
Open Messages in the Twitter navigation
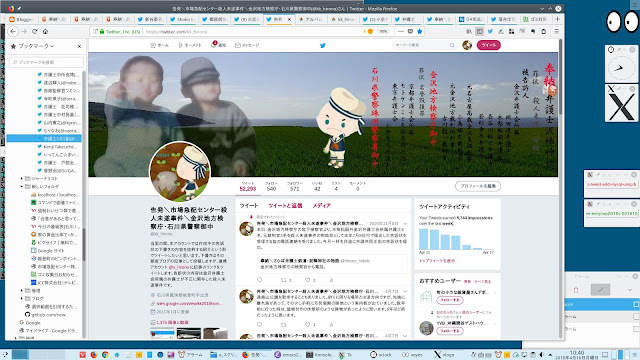pyautogui.click(x=247, y=45)
